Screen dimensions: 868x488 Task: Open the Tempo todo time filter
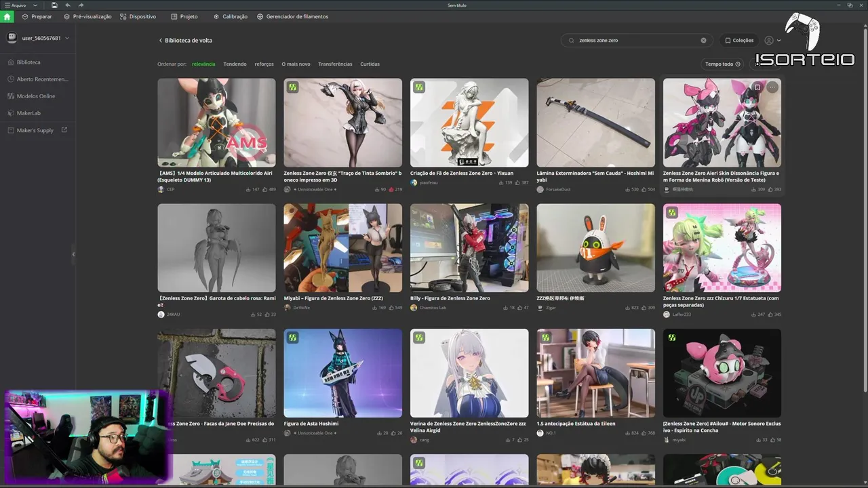723,64
